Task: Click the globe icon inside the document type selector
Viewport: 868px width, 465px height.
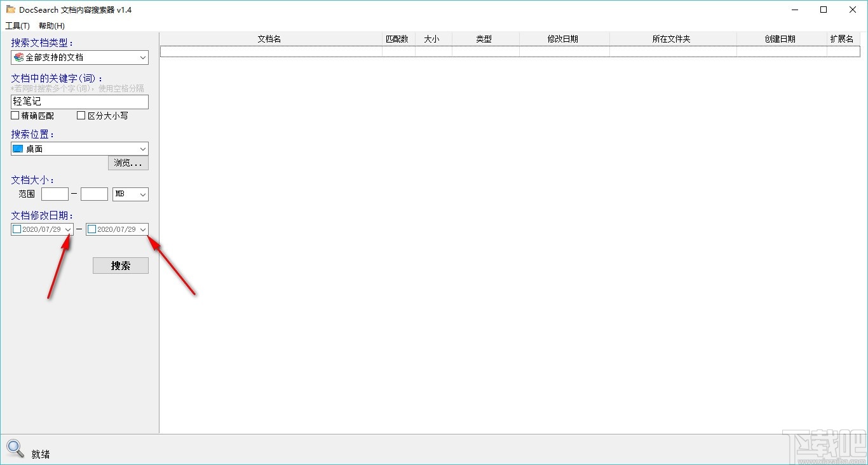Action: point(18,57)
